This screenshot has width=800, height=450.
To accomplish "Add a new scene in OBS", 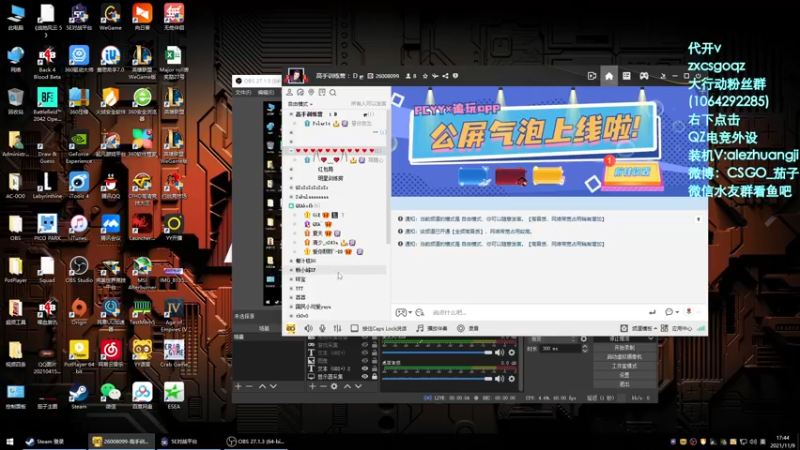I will (238, 387).
